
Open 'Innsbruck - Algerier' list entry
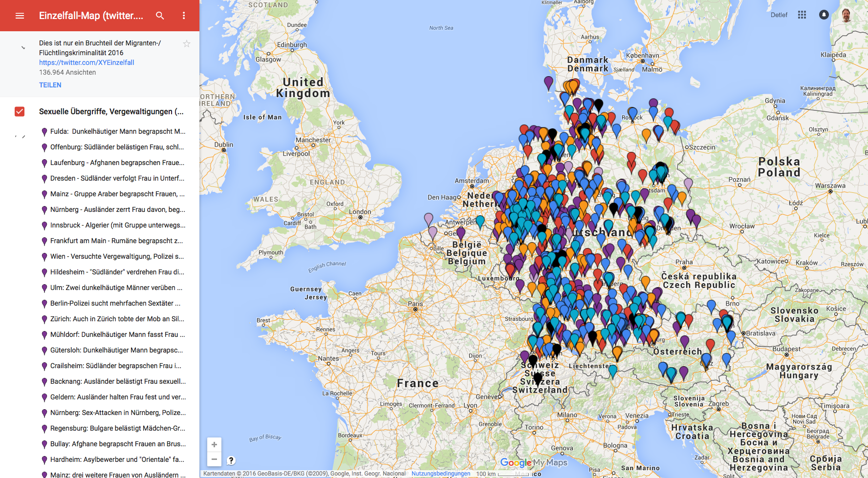point(118,225)
